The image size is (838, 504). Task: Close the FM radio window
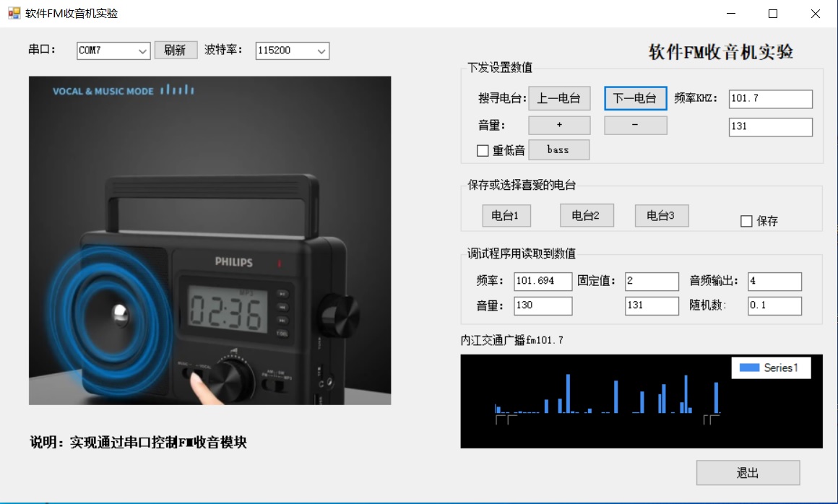click(815, 13)
